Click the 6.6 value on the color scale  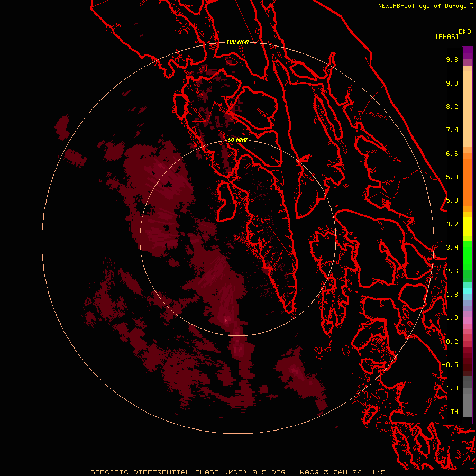[x=452, y=153]
